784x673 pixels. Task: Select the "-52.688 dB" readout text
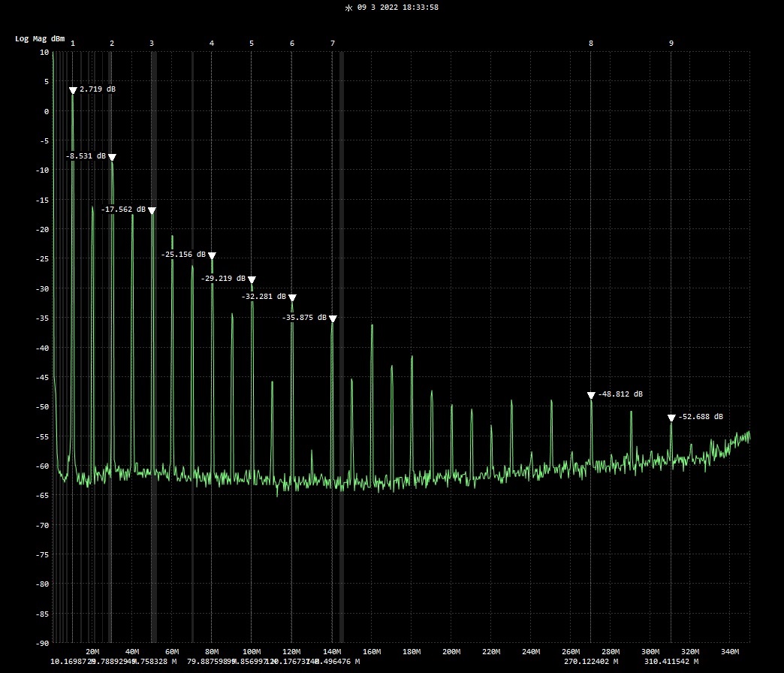click(x=701, y=417)
